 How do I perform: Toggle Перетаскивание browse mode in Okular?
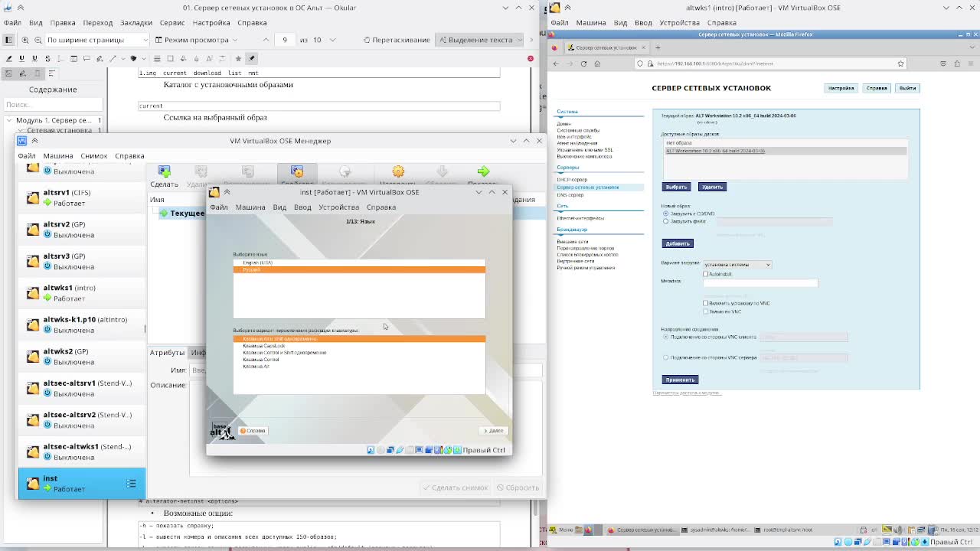[x=396, y=40]
